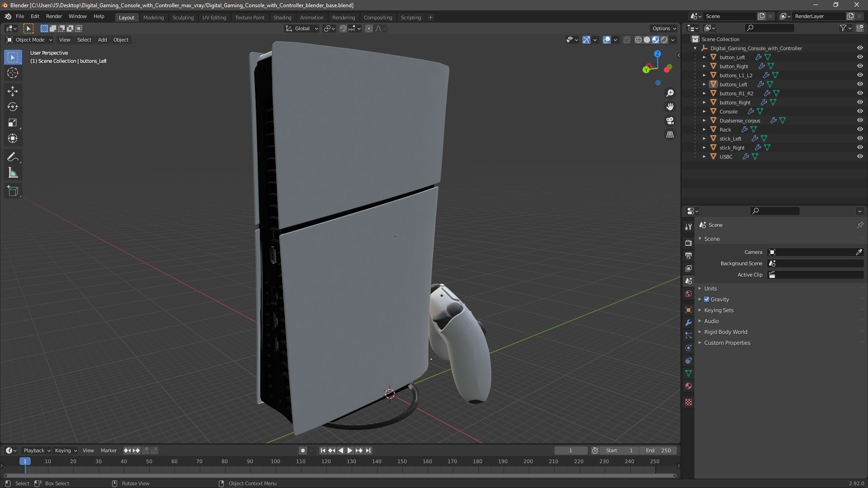Expand the Keying Sets panel
Image resolution: width=868 pixels, height=488 pixels.
(718, 310)
